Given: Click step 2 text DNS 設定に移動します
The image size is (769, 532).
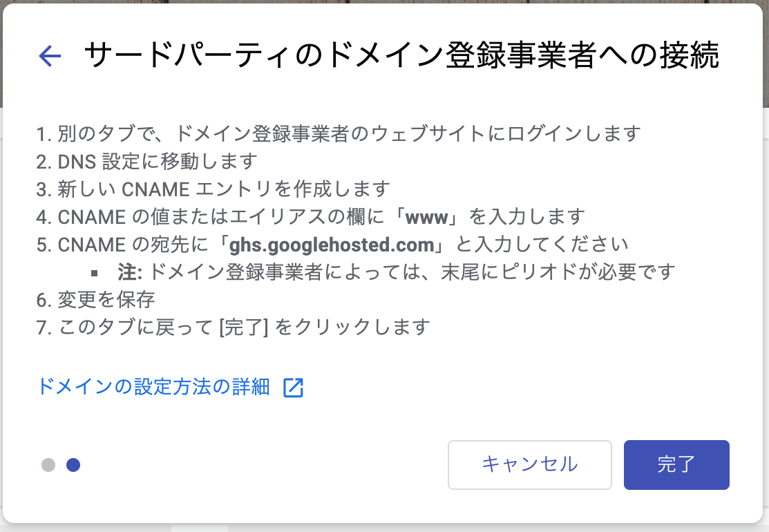Looking at the screenshot, I should 146,161.
